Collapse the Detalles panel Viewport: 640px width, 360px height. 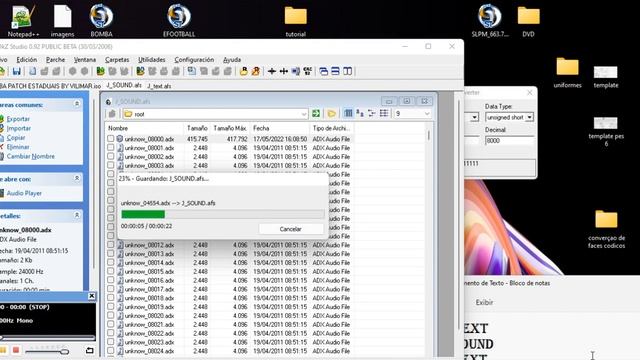[77, 216]
